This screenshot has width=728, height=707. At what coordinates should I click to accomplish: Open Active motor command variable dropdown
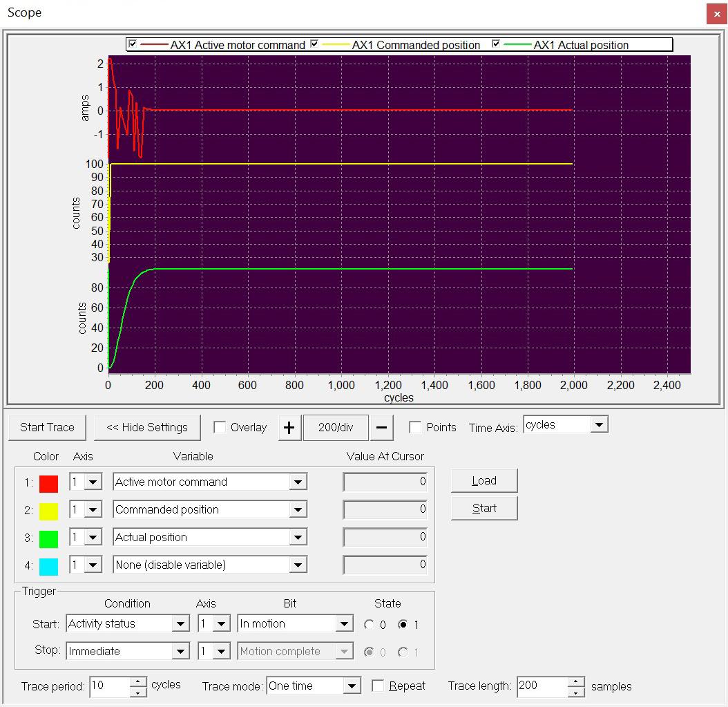click(x=298, y=482)
